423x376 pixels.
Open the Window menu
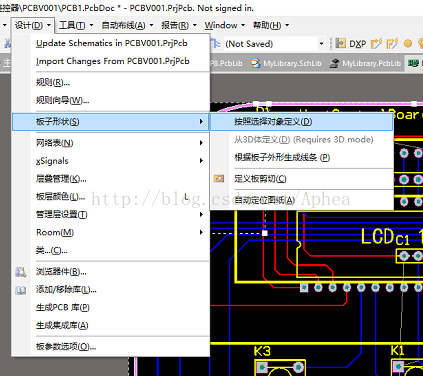click(x=225, y=25)
